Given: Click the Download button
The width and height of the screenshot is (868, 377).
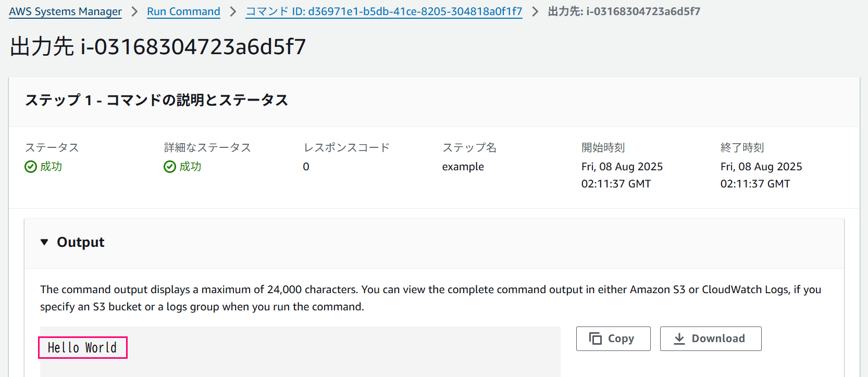Looking at the screenshot, I should coord(711,338).
